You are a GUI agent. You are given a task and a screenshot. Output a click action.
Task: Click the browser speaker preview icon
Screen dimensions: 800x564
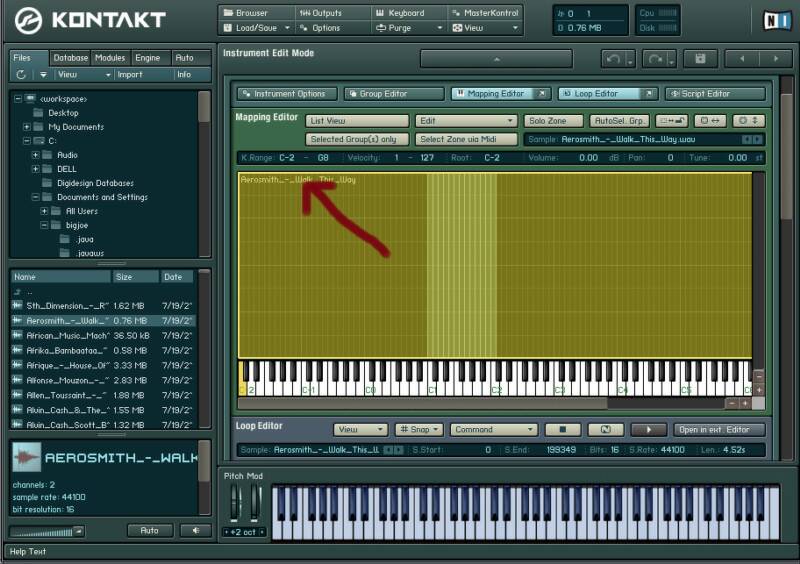pyautogui.click(x=196, y=531)
